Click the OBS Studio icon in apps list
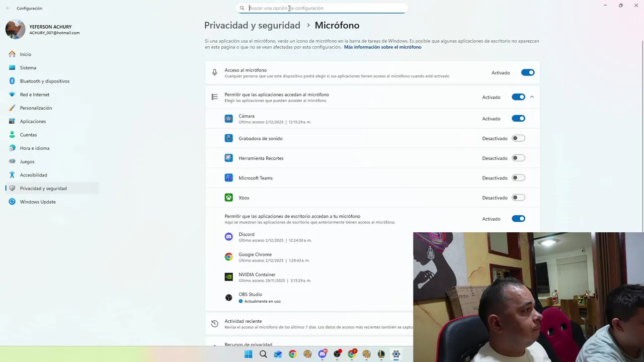Viewport: 644px width, 362px height. point(228,298)
